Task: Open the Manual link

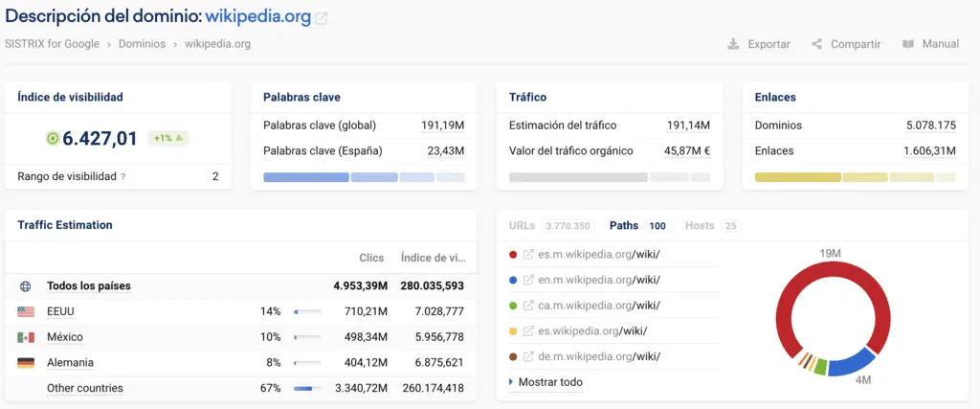Action: click(x=930, y=44)
